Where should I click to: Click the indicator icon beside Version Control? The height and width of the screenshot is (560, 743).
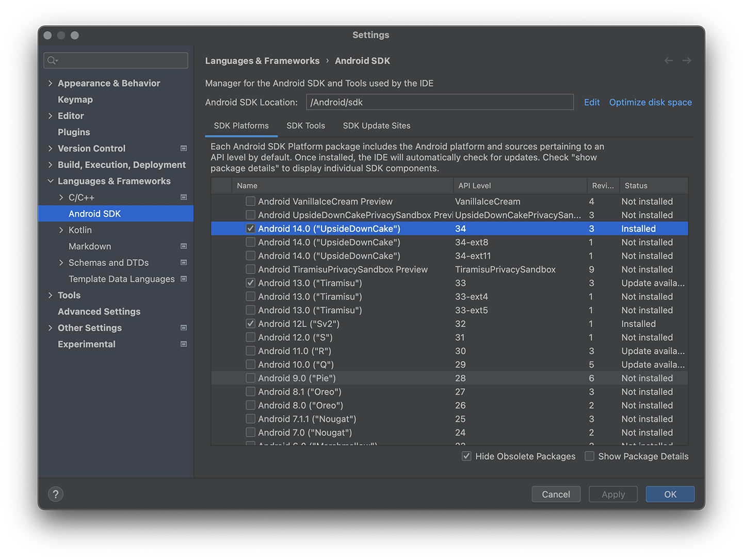click(x=184, y=148)
